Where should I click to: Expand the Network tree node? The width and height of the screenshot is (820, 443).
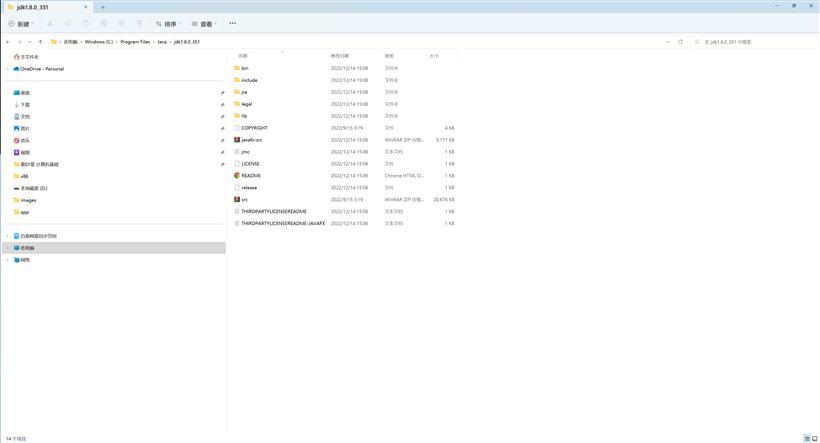coord(7,260)
